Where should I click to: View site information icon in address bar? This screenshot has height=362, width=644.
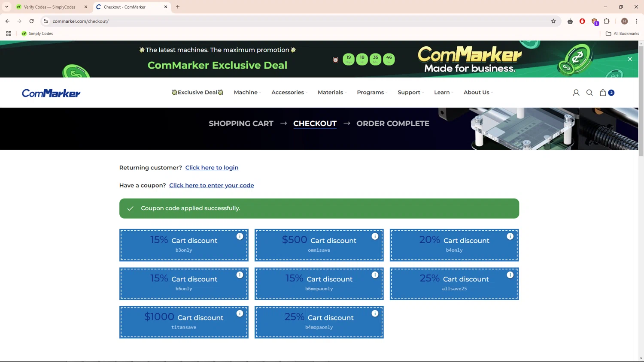(x=46, y=21)
